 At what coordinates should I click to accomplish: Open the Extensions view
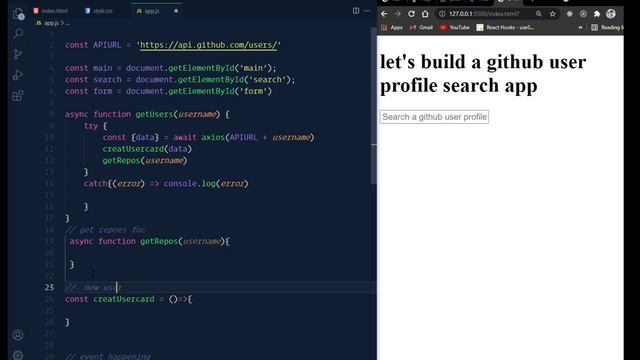(x=18, y=96)
